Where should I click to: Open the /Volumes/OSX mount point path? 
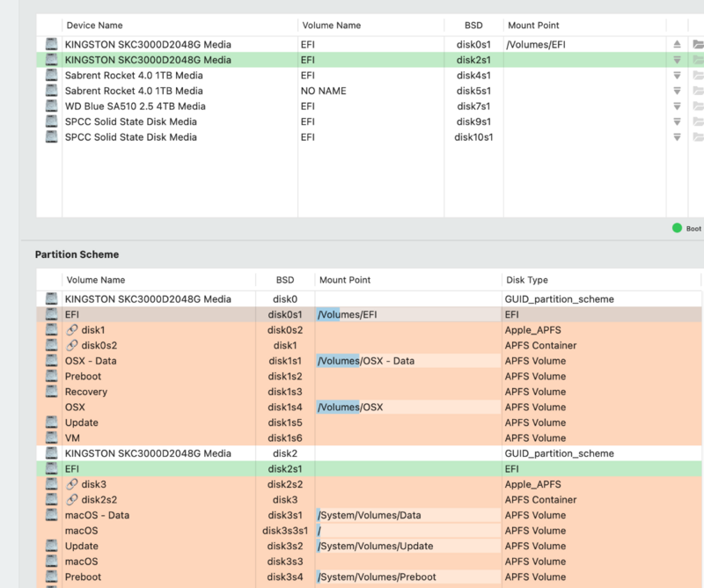pyautogui.click(x=350, y=407)
